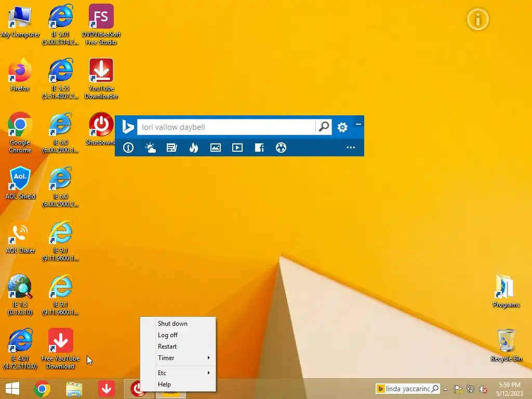Open IE 5.55 desktop shortcut

60,79
